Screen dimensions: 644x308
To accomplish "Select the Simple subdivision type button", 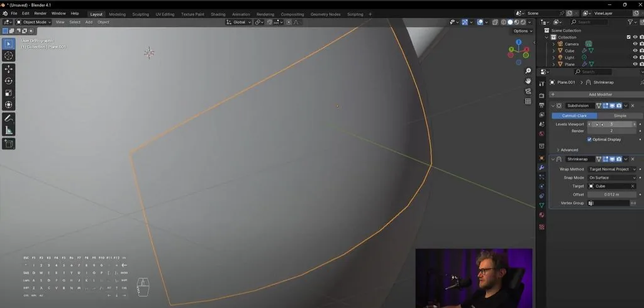I will pyautogui.click(x=619, y=116).
